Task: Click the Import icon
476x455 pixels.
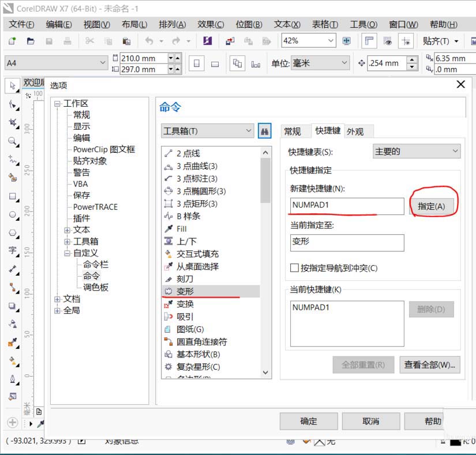Action: point(230,40)
